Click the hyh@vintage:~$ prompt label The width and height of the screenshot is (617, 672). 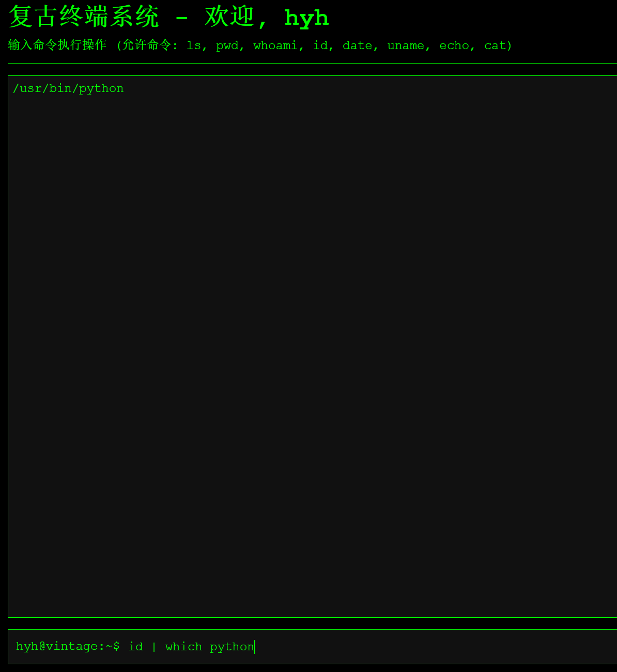coord(68,647)
